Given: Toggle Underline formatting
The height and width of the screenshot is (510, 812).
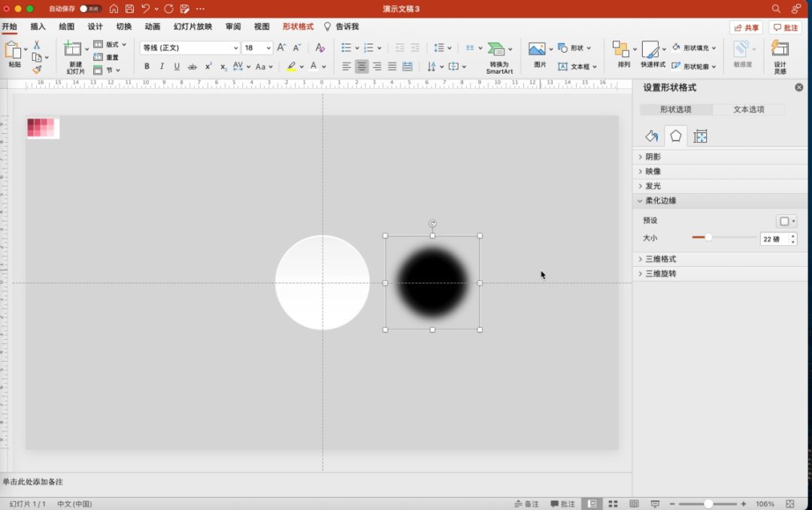Looking at the screenshot, I should point(177,66).
